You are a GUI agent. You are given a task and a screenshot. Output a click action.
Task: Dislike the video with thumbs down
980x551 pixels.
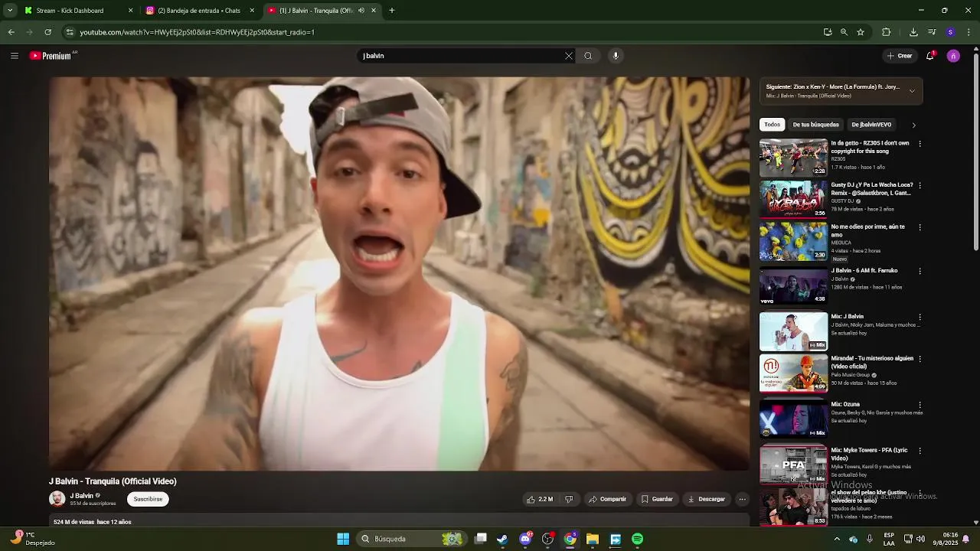tap(568, 499)
